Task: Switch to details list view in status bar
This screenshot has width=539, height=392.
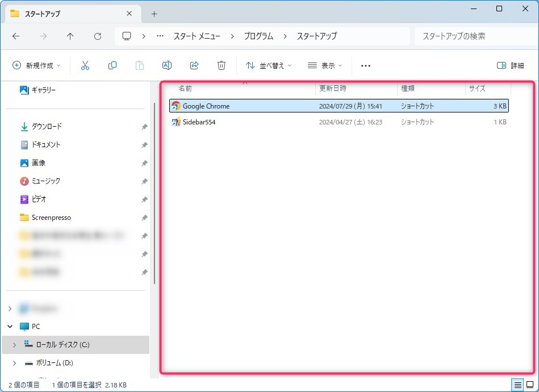Action: pyautogui.click(x=517, y=385)
